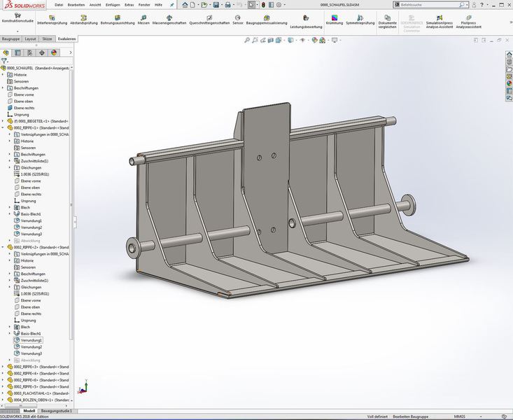Image resolution: width=513 pixels, height=420 pixels.
Task: Launch Bohrungsausrichtung check
Action: [x=118, y=20]
